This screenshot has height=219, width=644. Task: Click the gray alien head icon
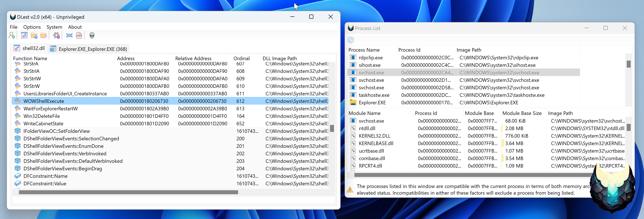pyautogui.click(x=92, y=36)
